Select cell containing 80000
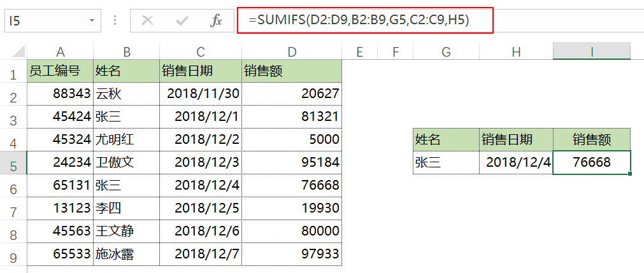 (x=292, y=232)
